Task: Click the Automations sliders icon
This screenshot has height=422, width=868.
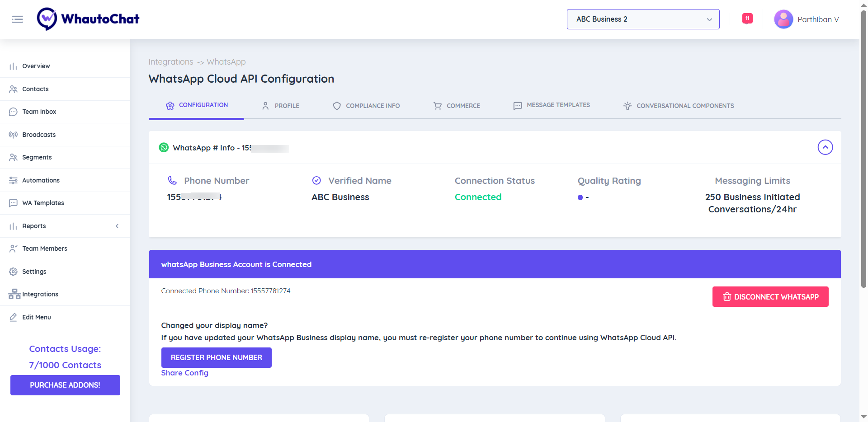Action: 13,180
